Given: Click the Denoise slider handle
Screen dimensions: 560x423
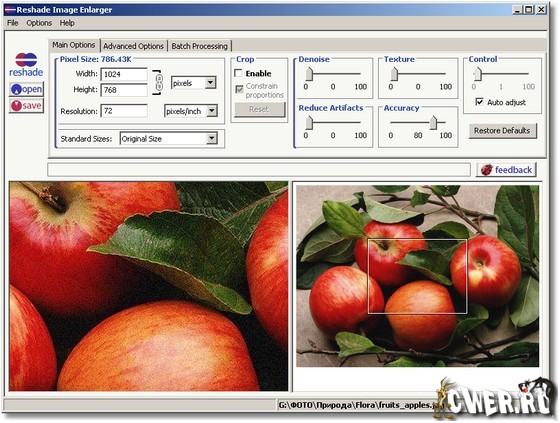Looking at the screenshot, I should click(309, 74).
